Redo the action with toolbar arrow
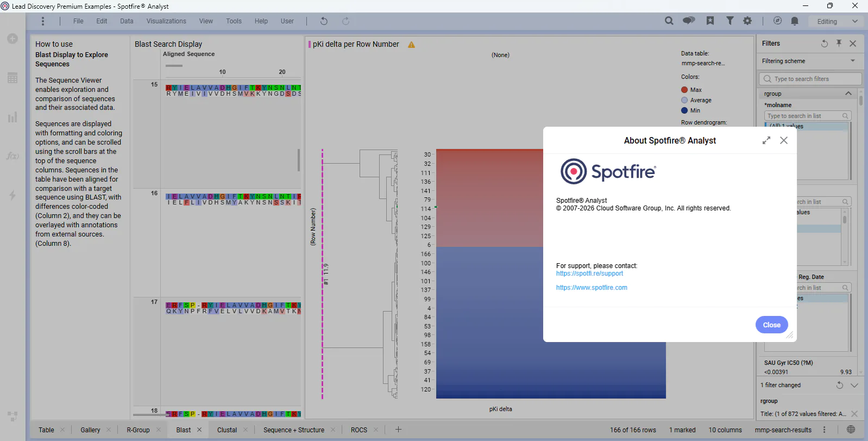Screen dimensions: 868x441 tap(345, 21)
